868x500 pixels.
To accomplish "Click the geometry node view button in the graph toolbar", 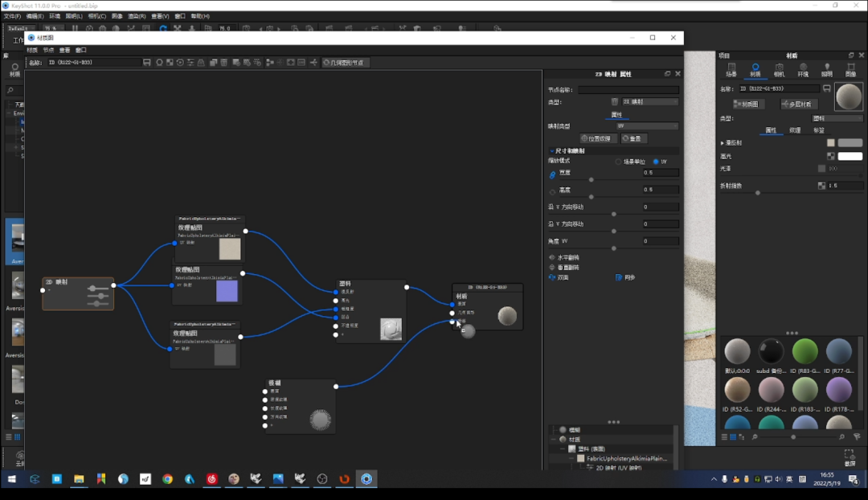I will 344,63.
